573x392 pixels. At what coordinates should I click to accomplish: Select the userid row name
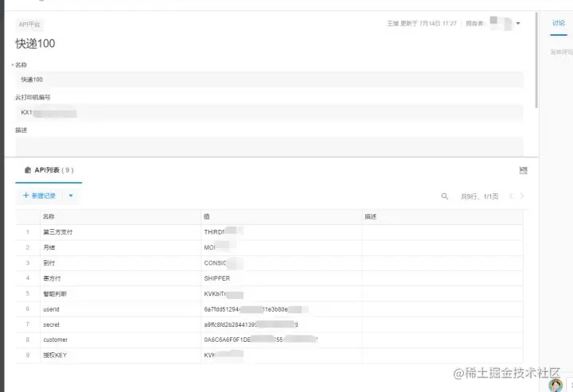51,309
